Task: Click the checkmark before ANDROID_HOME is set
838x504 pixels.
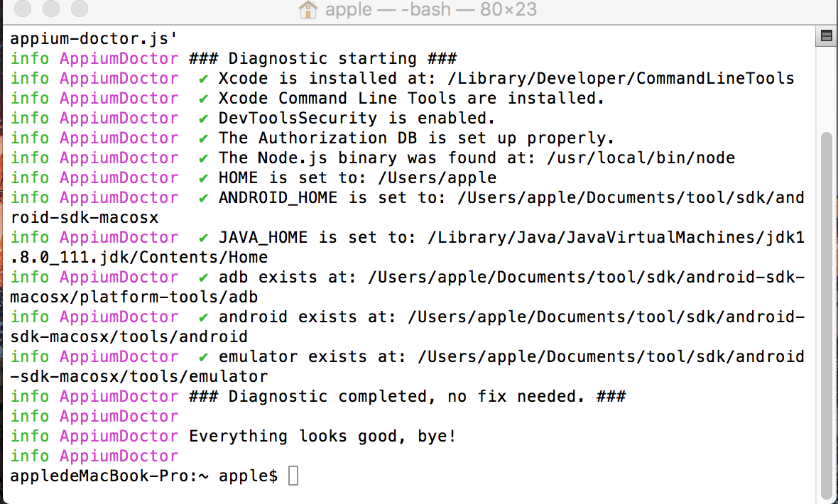Action: pyautogui.click(x=202, y=198)
